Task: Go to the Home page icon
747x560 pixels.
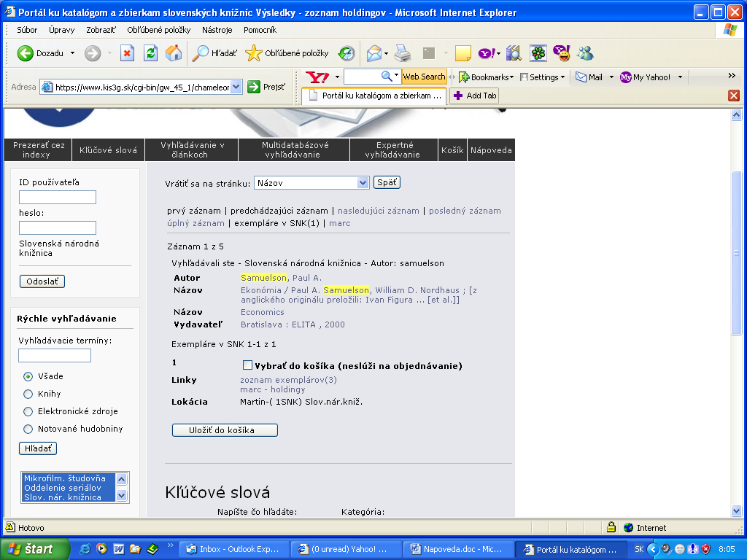Action: pyautogui.click(x=174, y=53)
